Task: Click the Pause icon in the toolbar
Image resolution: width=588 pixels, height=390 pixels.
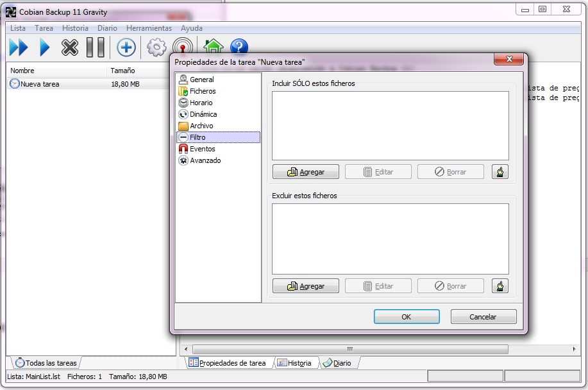Action: (x=95, y=47)
